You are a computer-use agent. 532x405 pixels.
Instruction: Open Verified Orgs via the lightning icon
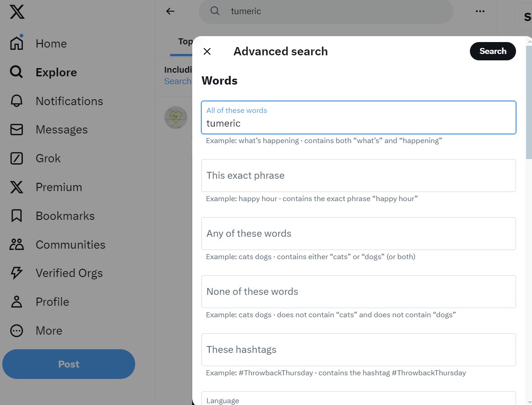(16, 273)
